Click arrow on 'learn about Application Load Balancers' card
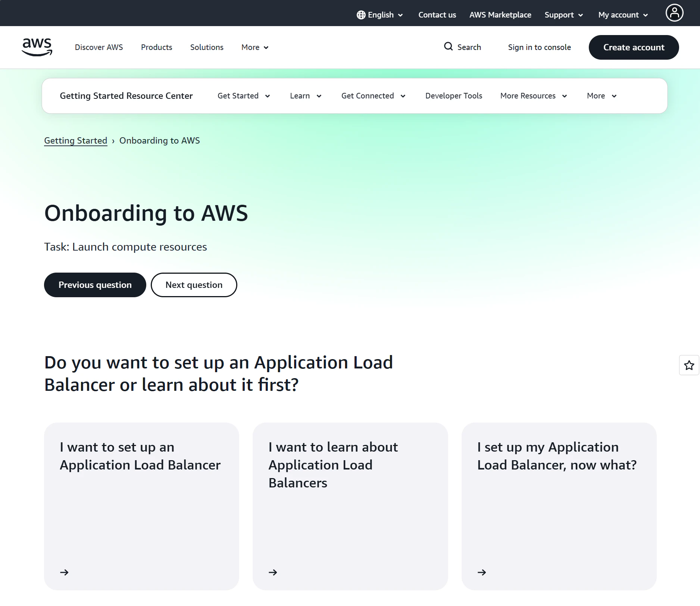 click(x=273, y=572)
